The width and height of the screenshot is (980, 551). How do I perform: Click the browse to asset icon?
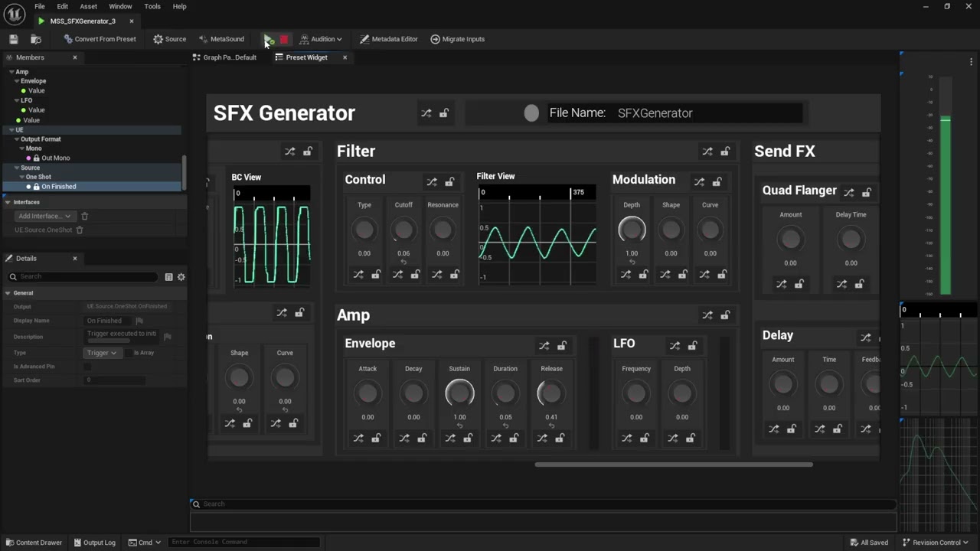click(x=35, y=39)
